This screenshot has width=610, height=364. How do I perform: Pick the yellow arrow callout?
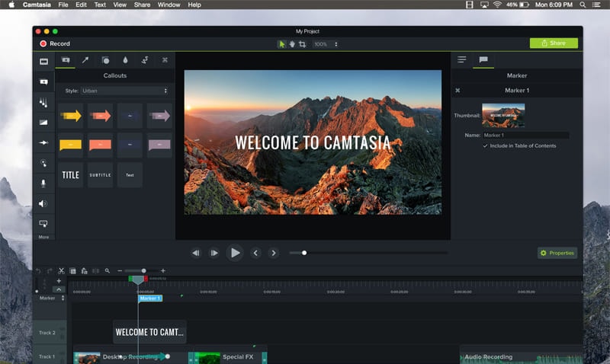click(71, 116)
